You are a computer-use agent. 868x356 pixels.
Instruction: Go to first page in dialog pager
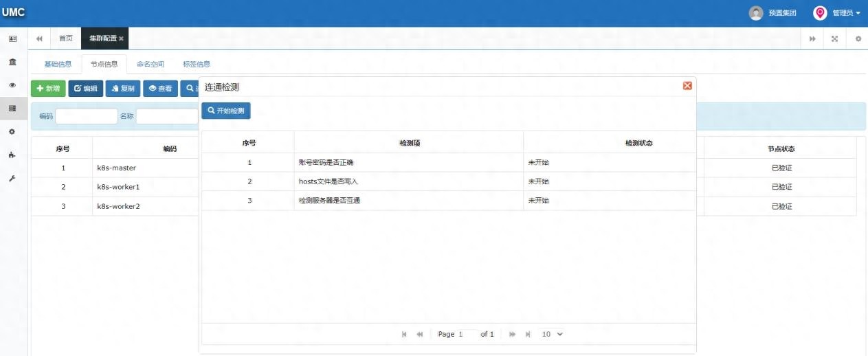point(404,334)
